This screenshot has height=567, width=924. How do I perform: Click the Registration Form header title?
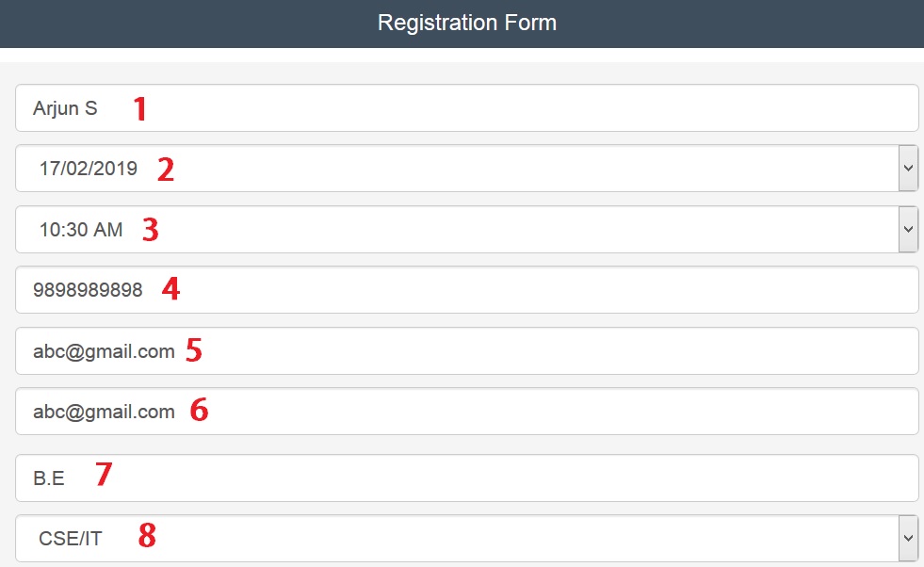point(467,23)
